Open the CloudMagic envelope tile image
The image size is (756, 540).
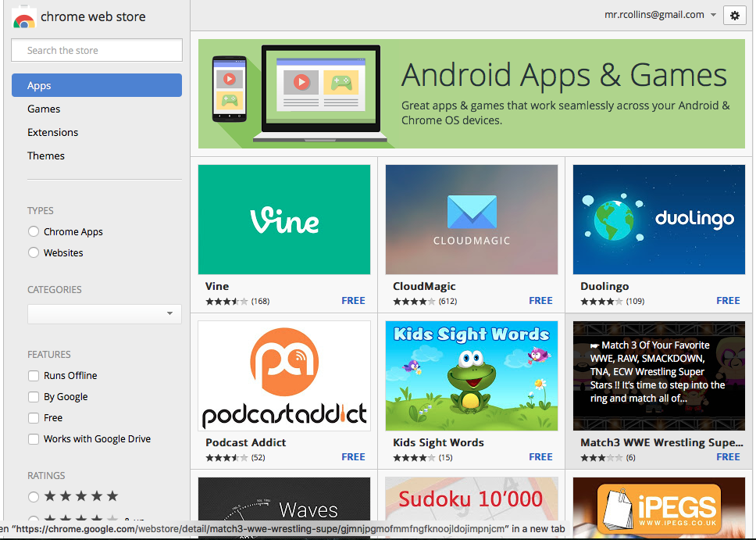472,220
